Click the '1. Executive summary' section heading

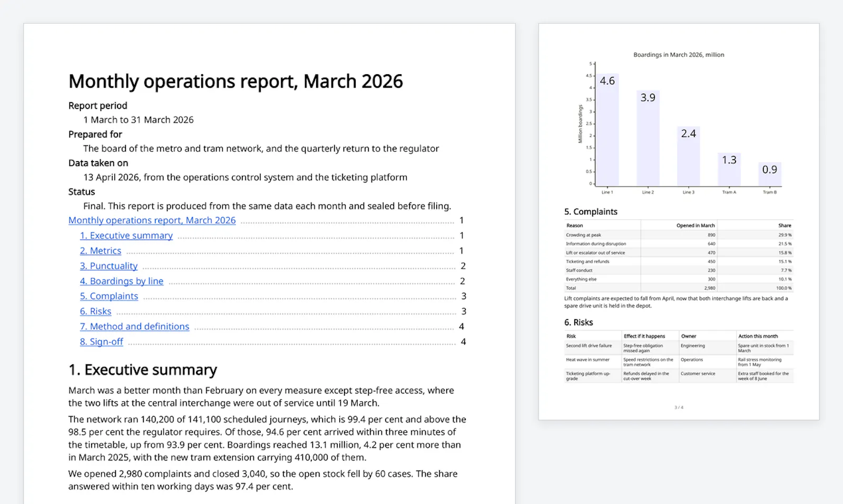tap(143, 370)
